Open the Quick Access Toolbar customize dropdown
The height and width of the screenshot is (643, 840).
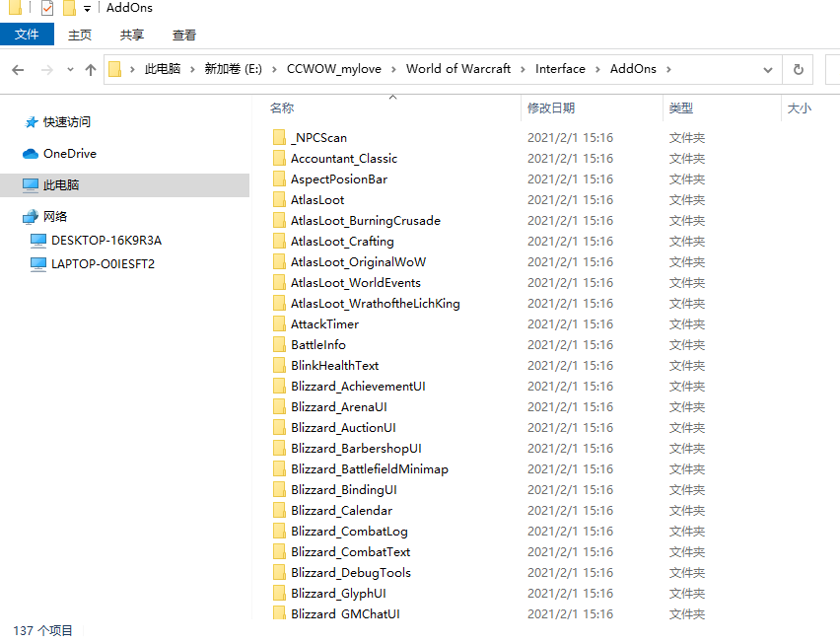(87, 9)
